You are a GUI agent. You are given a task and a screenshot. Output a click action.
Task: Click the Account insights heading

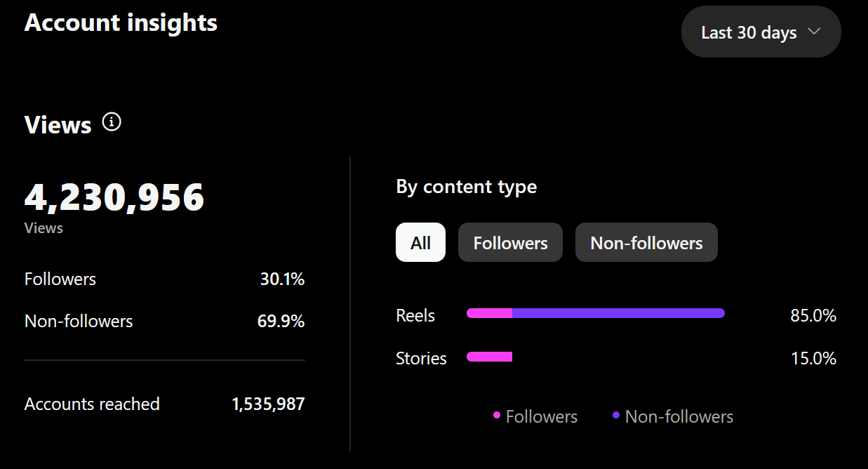[x=121, y=22]
